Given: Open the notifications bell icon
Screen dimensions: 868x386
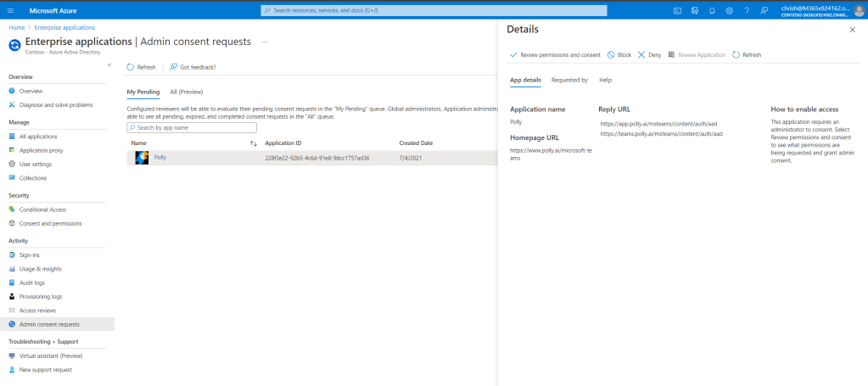Looking at the screenshot, I should [x=711, y=10].
